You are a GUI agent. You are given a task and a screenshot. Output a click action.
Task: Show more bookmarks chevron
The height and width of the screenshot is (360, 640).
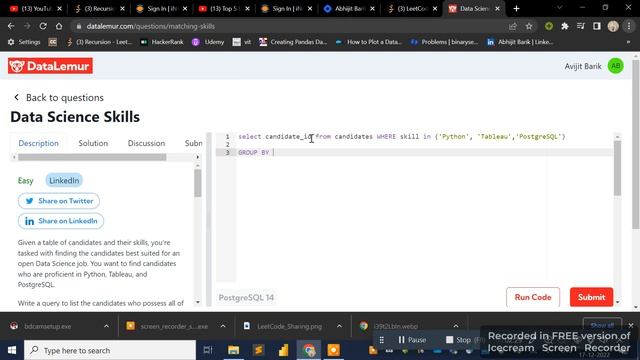628,42
